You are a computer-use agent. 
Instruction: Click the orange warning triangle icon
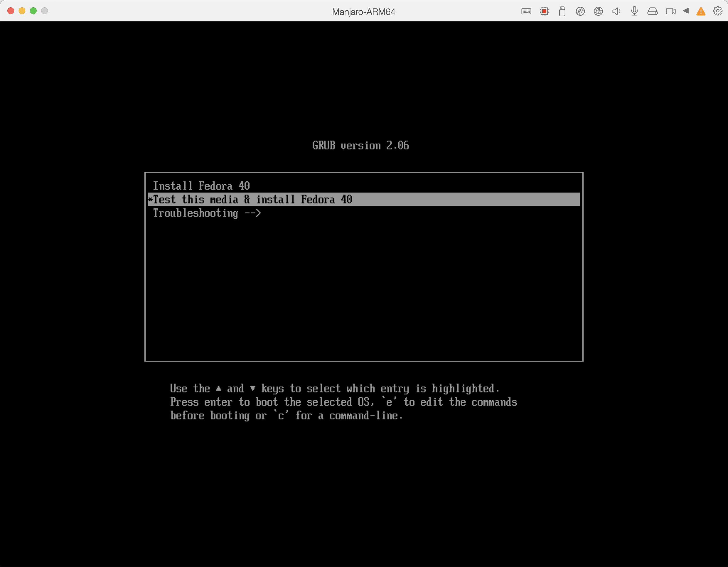click(x=701, y=11)
